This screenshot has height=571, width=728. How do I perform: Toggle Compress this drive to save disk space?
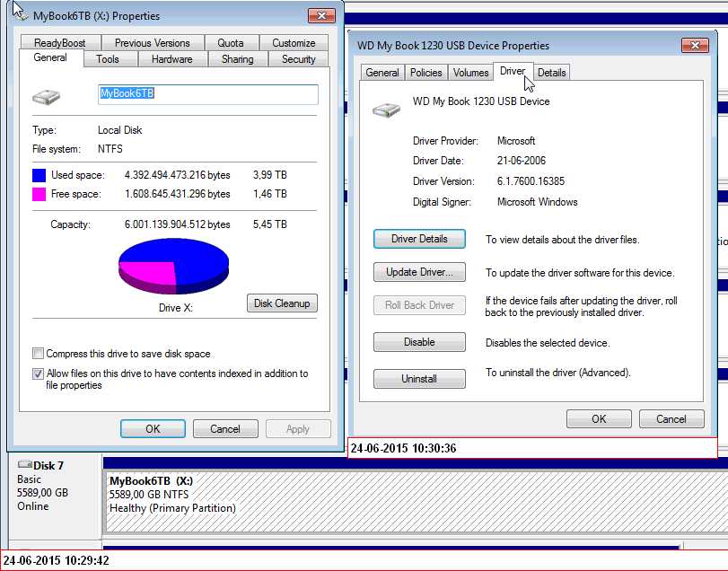click(38, 354)
